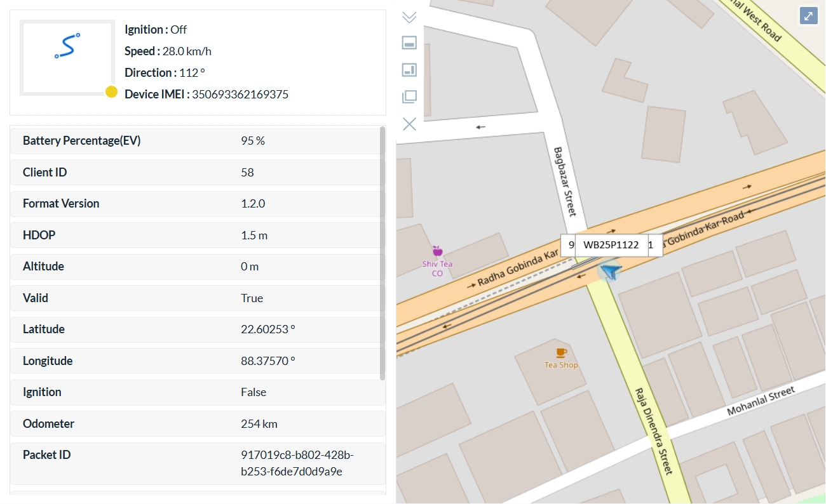Viewport: 826px width, 504px height.
Task: Select the Latitude row value
Action: click(267, 329)
